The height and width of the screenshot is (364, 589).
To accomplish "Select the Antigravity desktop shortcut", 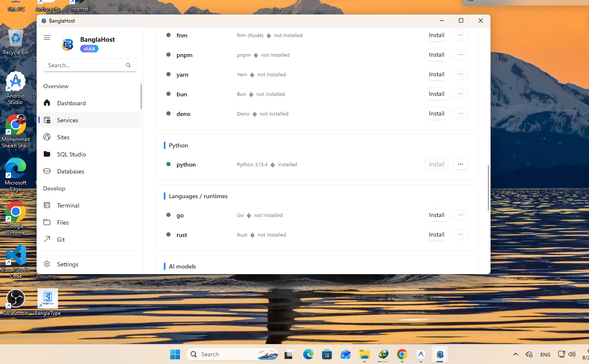I will click(x=48, y=6).
